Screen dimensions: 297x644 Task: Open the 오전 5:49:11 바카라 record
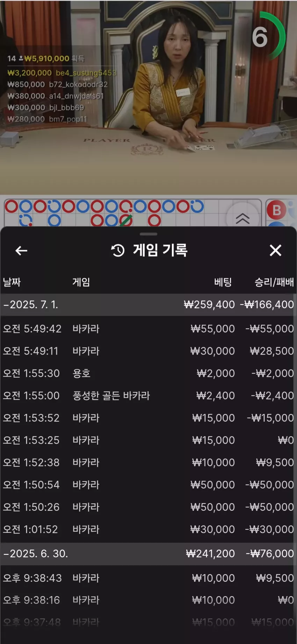pos(148,351)
